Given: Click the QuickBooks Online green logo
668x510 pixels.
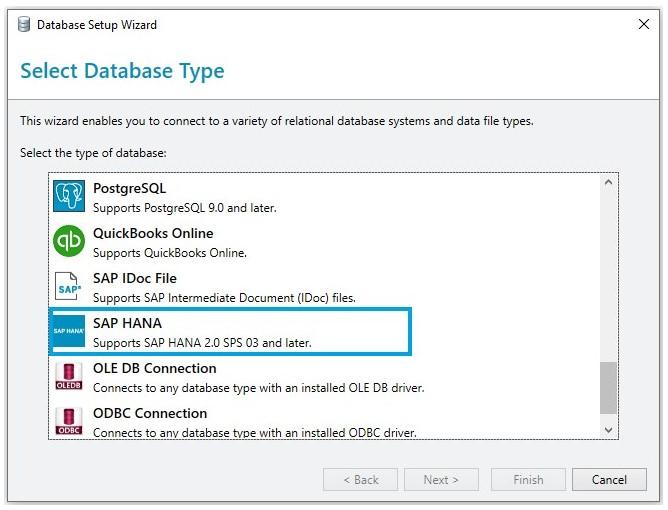Looking at the screenshot, I should coord(69,241).
